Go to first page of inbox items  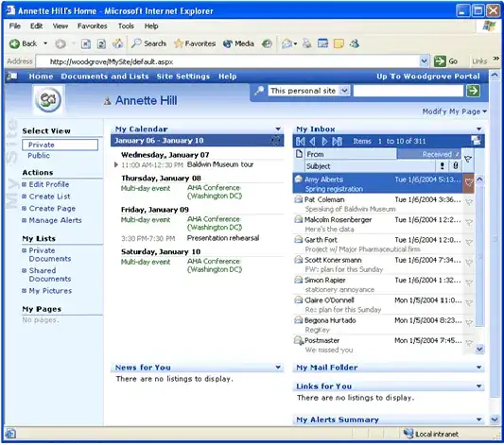(300, 141)
